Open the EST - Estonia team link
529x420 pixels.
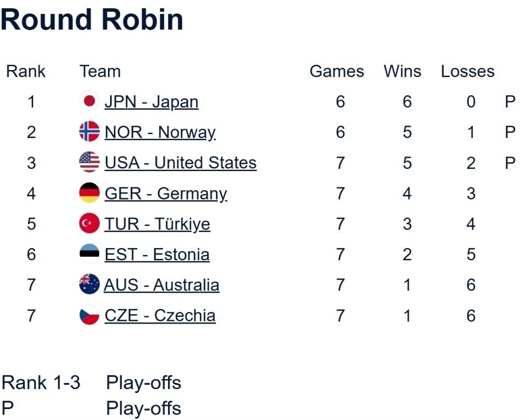click(x=156, y=254)
